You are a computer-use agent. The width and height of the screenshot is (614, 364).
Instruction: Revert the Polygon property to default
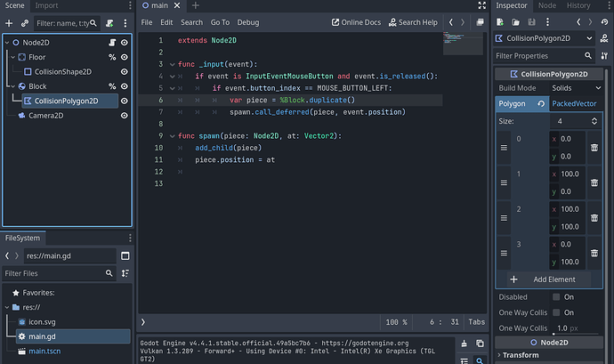(541, 104)
